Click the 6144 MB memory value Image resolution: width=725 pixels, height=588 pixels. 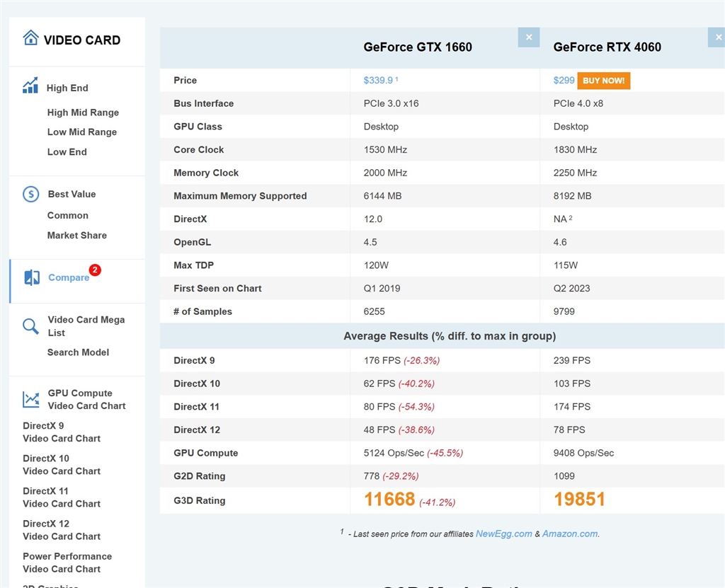tap(382, 196)
